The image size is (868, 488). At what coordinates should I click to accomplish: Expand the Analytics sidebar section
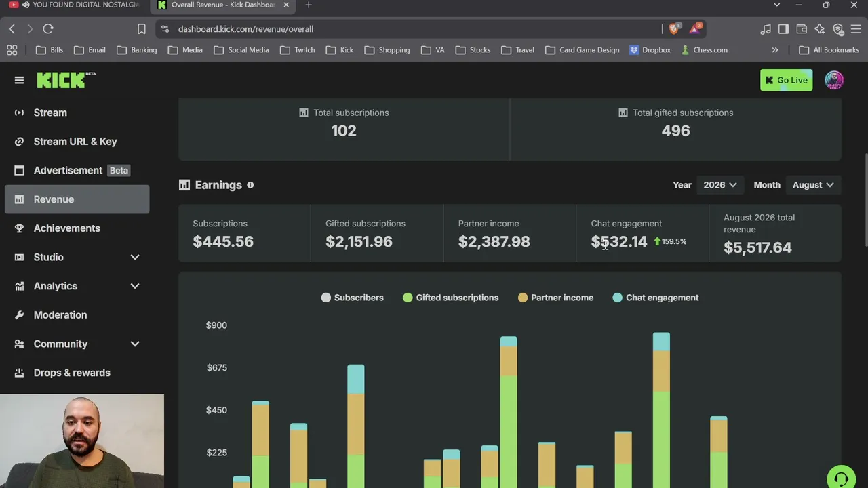tap(77, 286)
